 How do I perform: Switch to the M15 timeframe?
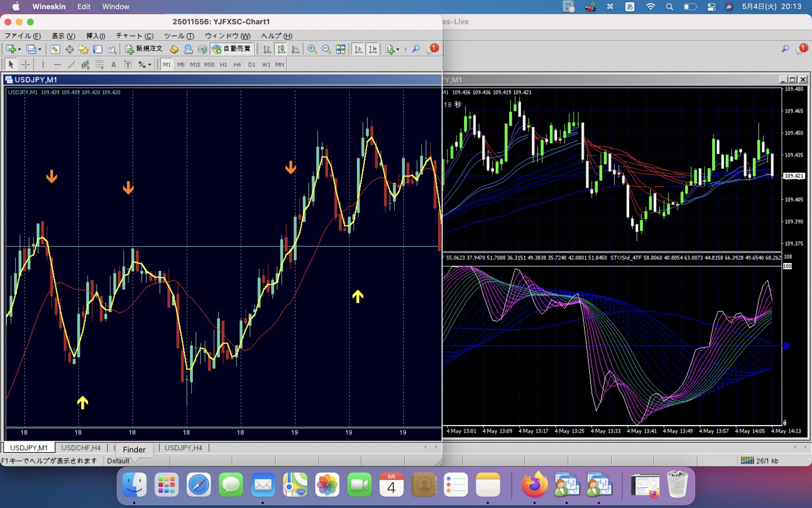tap(195, 64)
